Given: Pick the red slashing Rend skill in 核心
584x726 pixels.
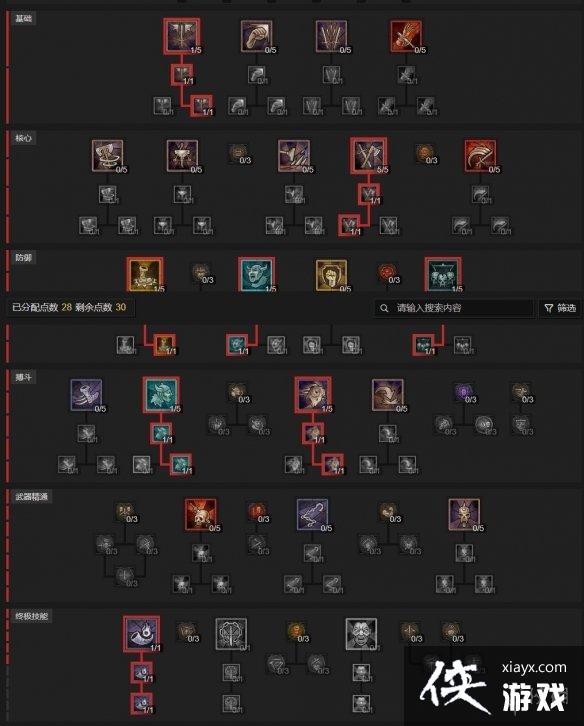Looking at the screenshot, I should 480,155.
